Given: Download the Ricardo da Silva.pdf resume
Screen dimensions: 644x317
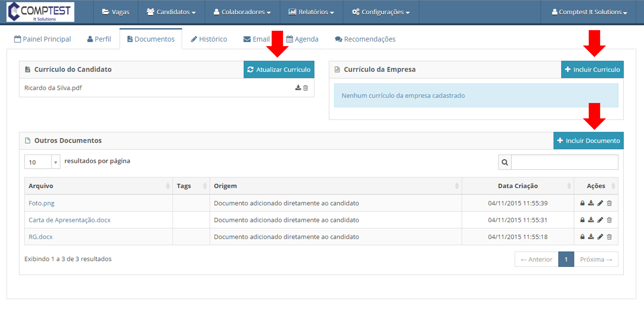Looking at the screenshot, I should tap(298, 88).
